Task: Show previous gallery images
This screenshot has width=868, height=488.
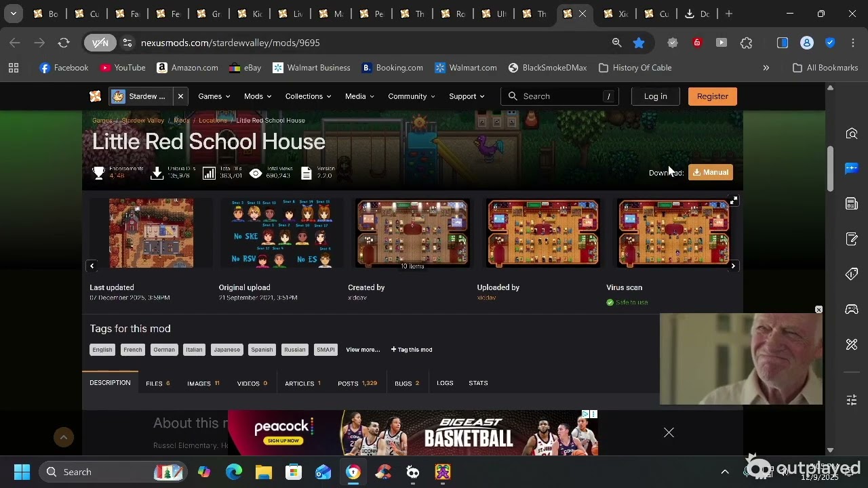Action: (92, 266)
